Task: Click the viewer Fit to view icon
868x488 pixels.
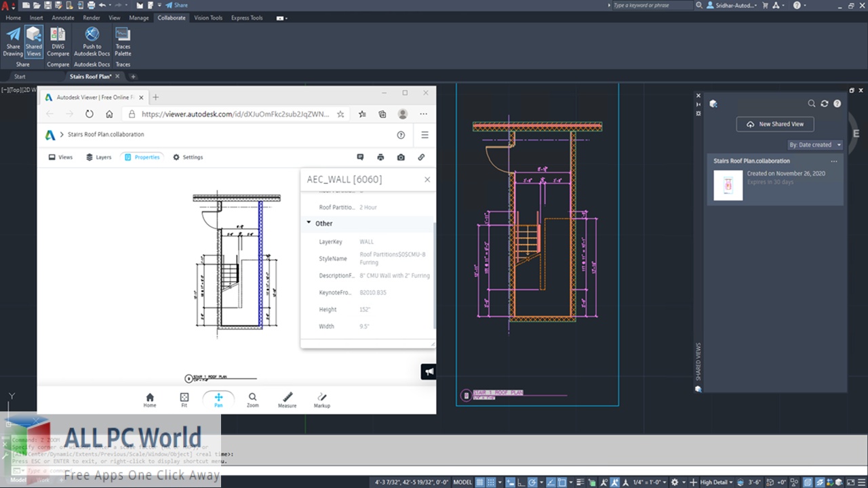Action: point(184,400)
